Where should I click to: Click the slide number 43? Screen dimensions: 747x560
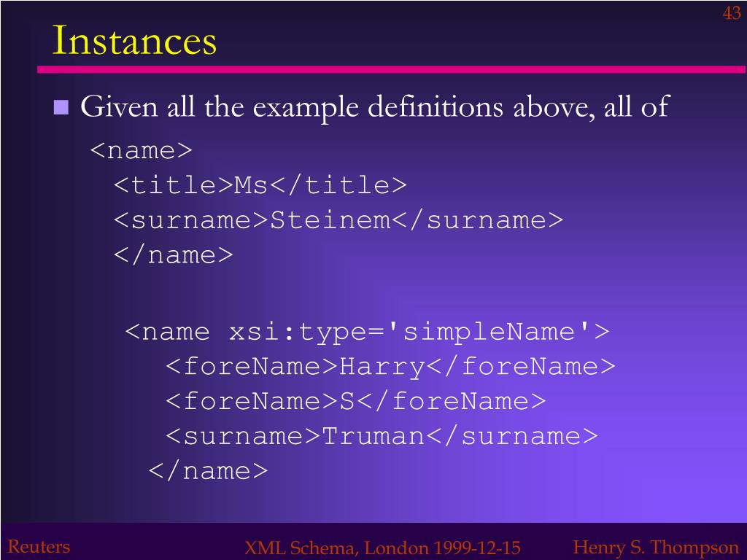(731, 13)
